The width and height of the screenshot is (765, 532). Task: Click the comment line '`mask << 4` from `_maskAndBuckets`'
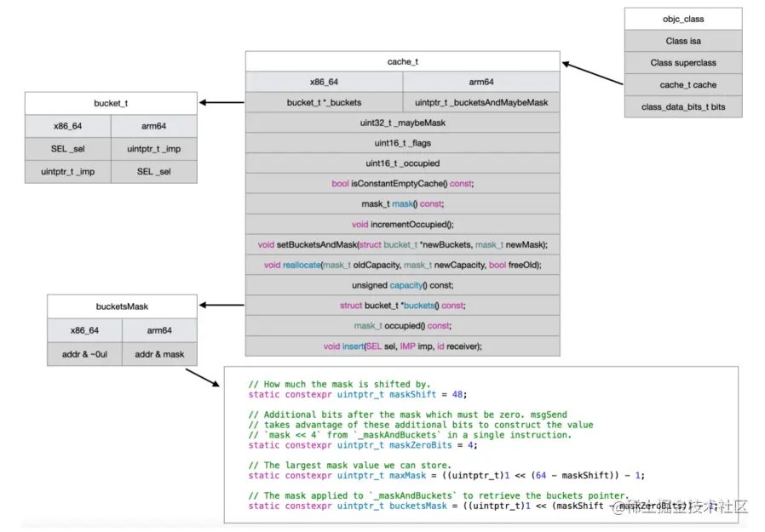pos(409,436)
